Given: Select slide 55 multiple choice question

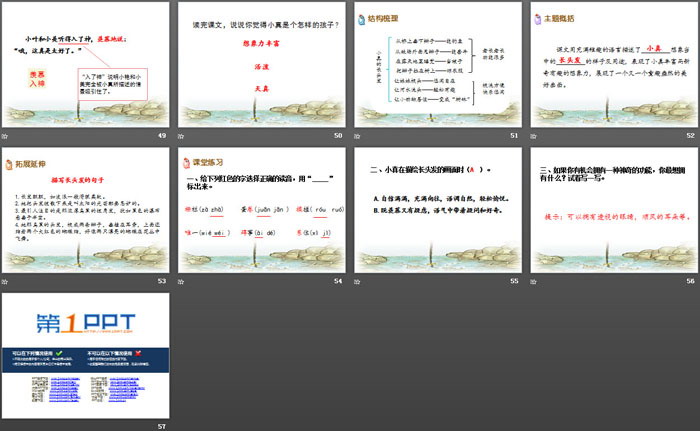Looking at the screenshot, I should 438,210.
